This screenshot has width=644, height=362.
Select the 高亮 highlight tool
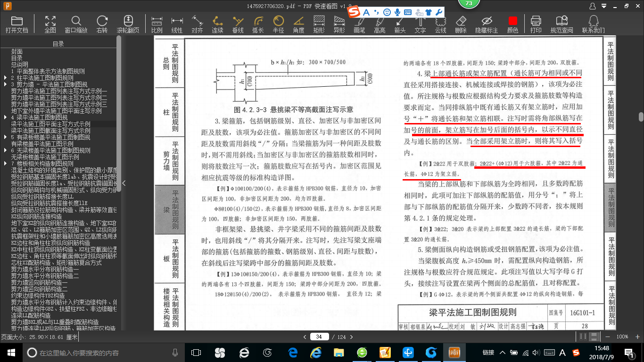380,24
